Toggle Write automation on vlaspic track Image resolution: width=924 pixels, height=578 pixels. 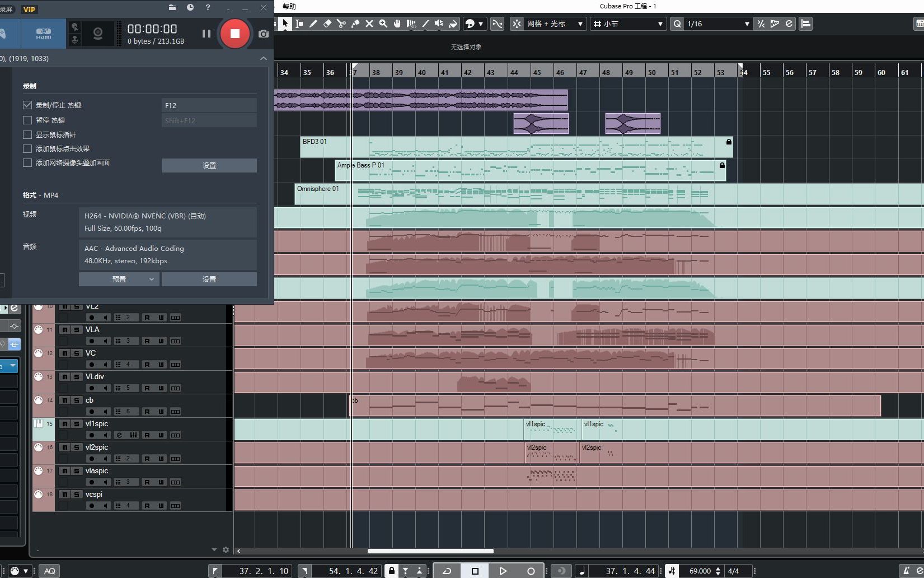[x=161, y=482]
